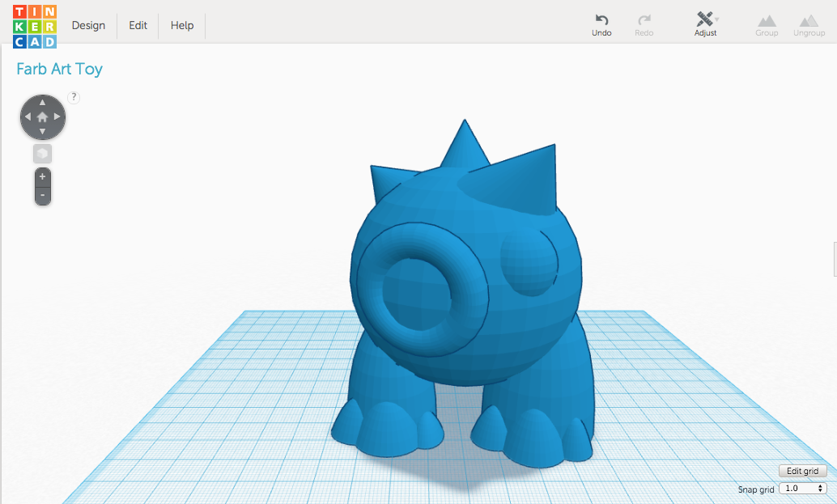Undo the last action
This screenshot has height=504, width=837.
coord(601,20)
